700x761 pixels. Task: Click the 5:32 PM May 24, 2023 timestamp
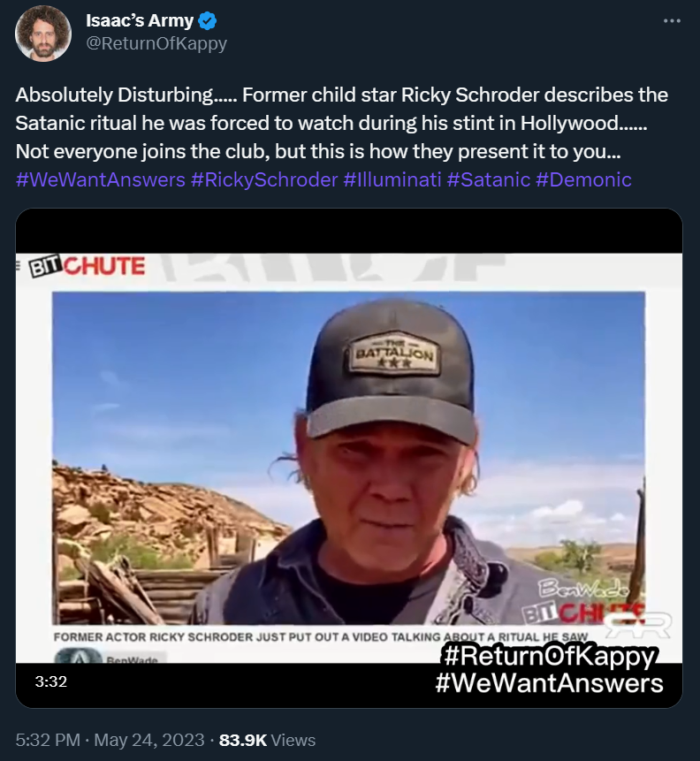(110, 740)
